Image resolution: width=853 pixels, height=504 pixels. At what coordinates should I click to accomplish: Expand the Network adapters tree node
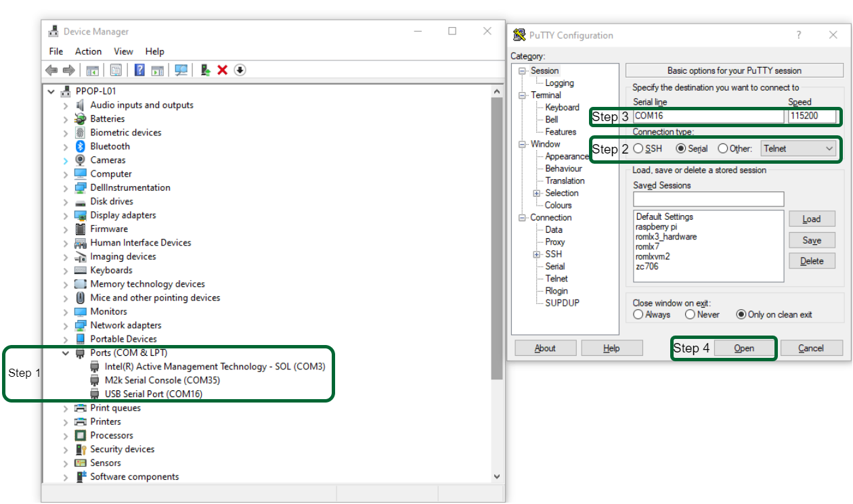(66, 325)
